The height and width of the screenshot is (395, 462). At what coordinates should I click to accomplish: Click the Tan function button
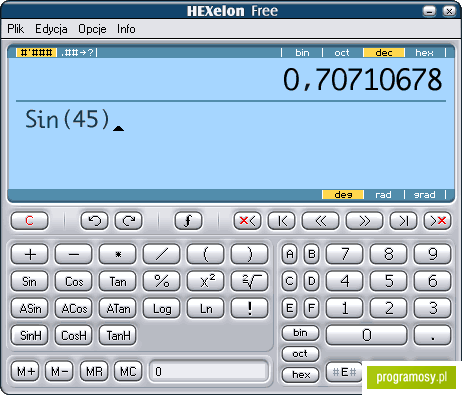pyautogui.click(x=118, y=281)
